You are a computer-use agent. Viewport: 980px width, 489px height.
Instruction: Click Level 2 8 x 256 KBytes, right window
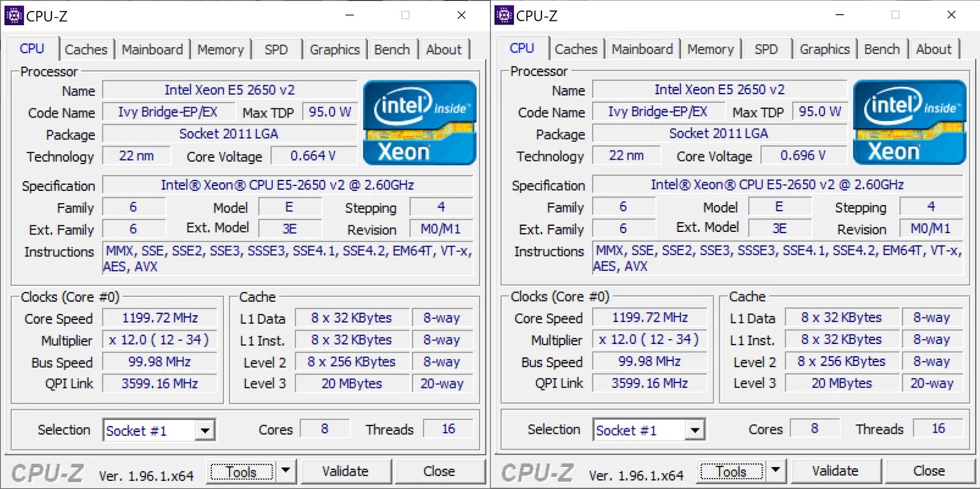click(842, 361)
